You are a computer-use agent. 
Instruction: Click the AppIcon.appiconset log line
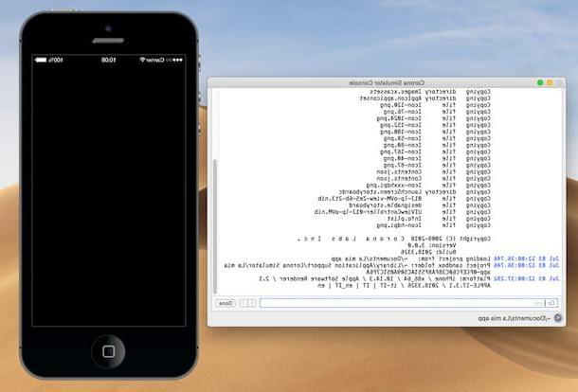pos(425,98)
